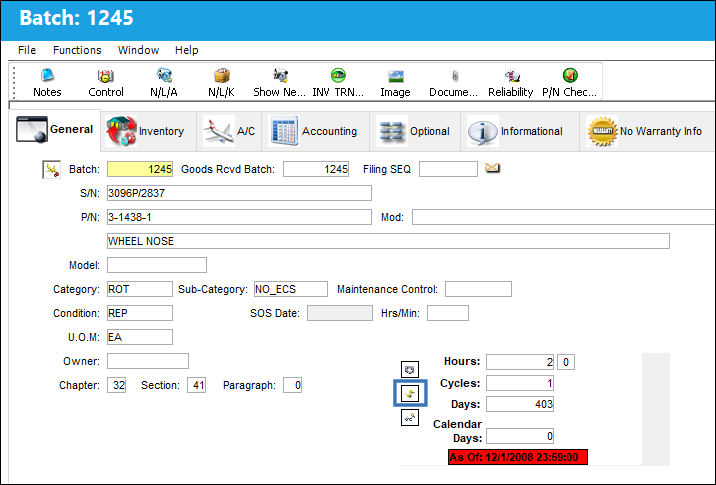Open the Notes toolbar button

[x=47, y=83]
